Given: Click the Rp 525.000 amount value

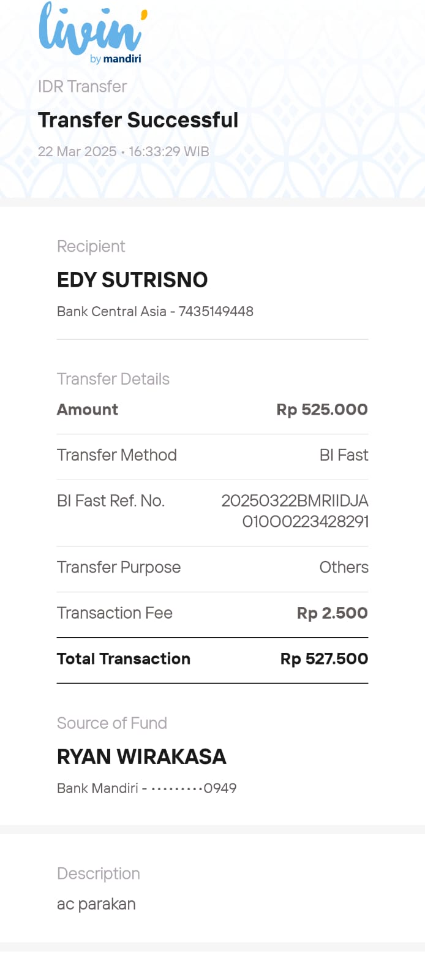Looking at the screenshot, I should pos(322,410).
